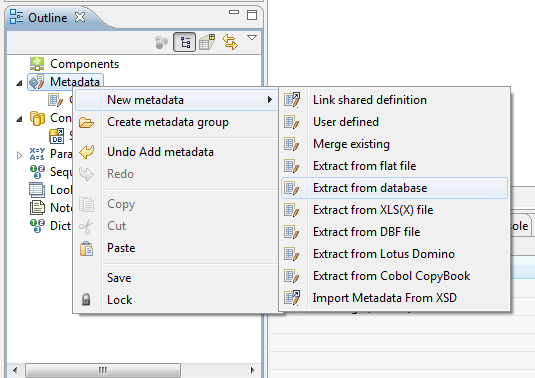The height and width of the screenshot is (378, 535).
Task: Click the Outline horizontal scrollbar thumb
Action: pyautogui.click(x=103, y=370)
